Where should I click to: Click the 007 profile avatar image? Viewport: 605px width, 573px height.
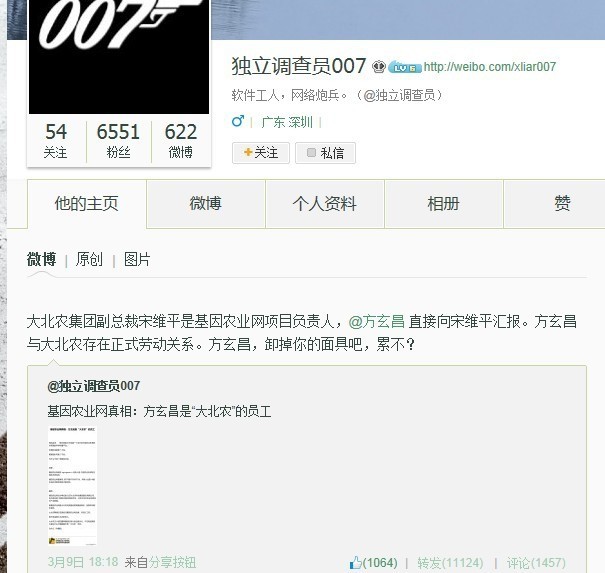[x=119, y=56]
